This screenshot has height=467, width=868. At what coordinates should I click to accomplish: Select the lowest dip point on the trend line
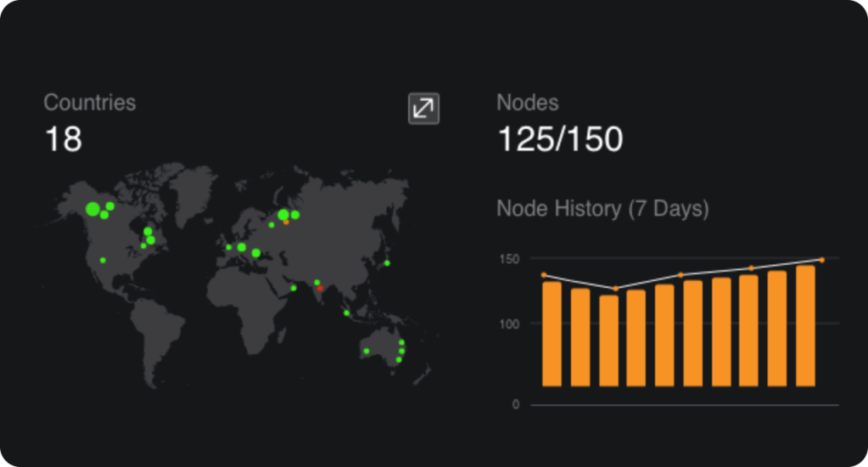(615, 289)
